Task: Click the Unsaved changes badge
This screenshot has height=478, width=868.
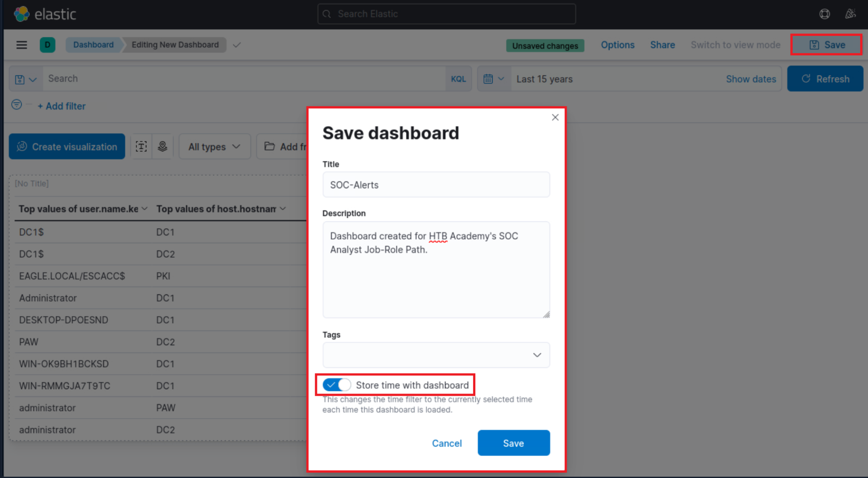Action: [545, 45]
